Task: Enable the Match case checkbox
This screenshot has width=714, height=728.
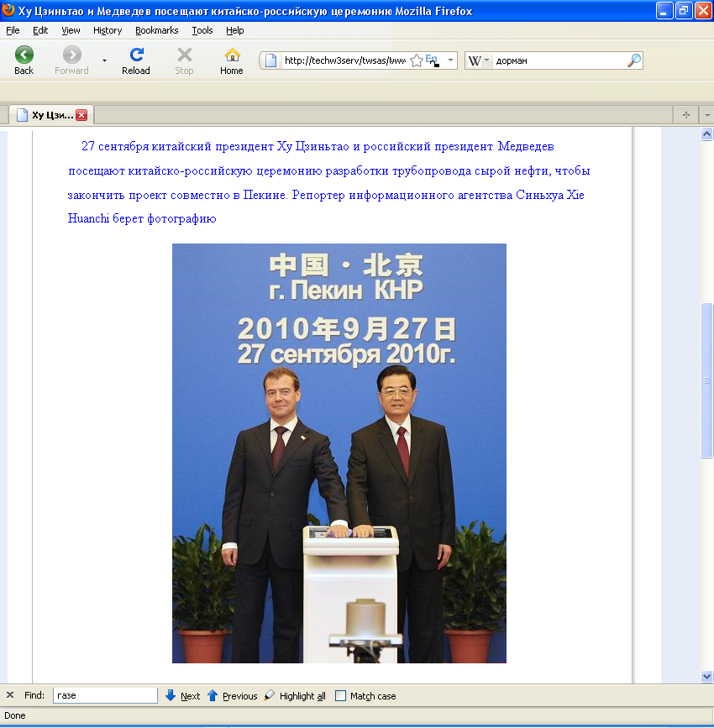Action: tap(340, 695)
